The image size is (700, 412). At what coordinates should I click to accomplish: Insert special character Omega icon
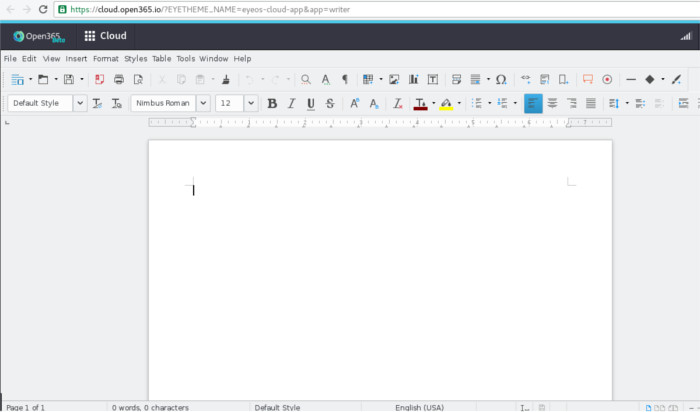click(501, 79)
